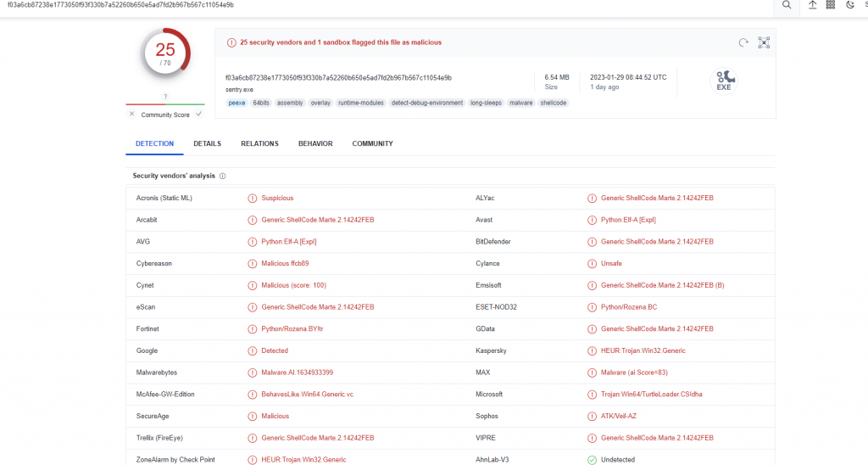Image resolution: width=868 pixels, height=465 pixels.
Task: Open the apps grid icon
Action: point(831,5)
